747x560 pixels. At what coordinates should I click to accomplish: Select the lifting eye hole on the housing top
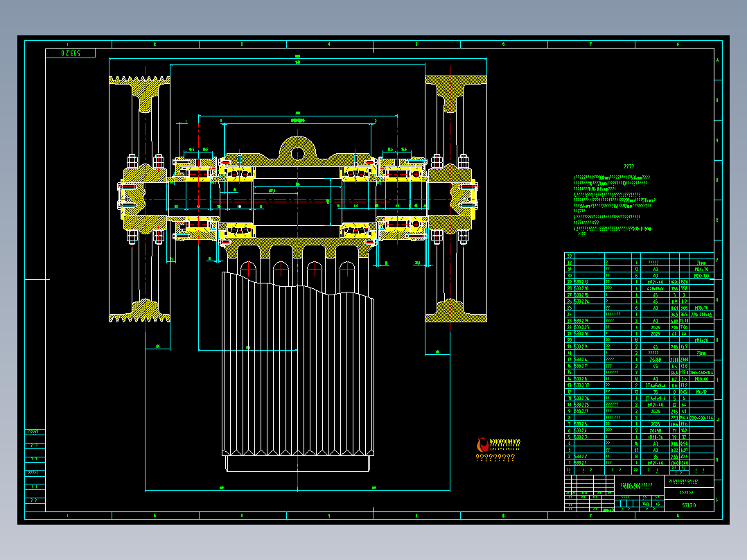pos(298,153)
